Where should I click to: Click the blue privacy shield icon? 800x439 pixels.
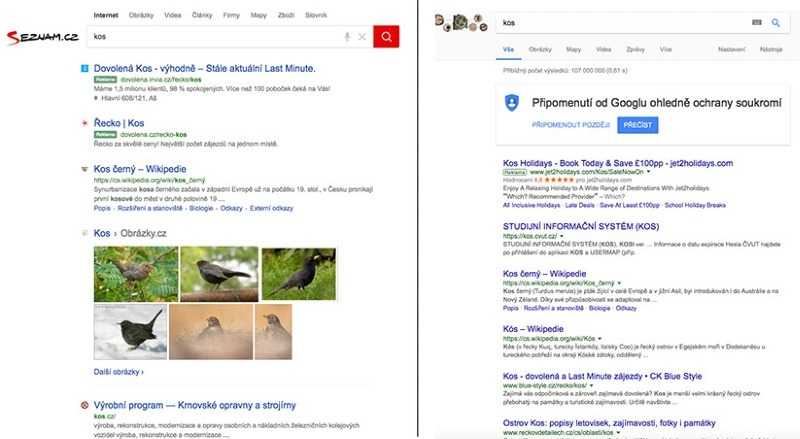[x=512, y=103]
